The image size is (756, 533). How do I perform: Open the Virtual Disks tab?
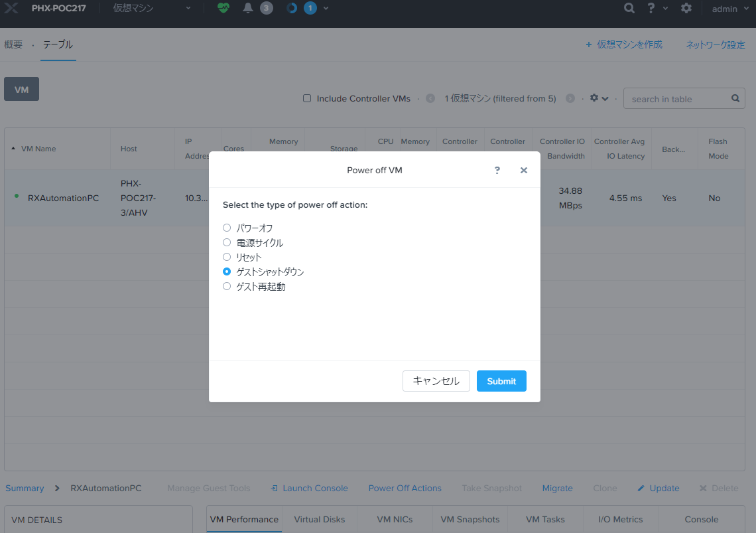[320, 519]
